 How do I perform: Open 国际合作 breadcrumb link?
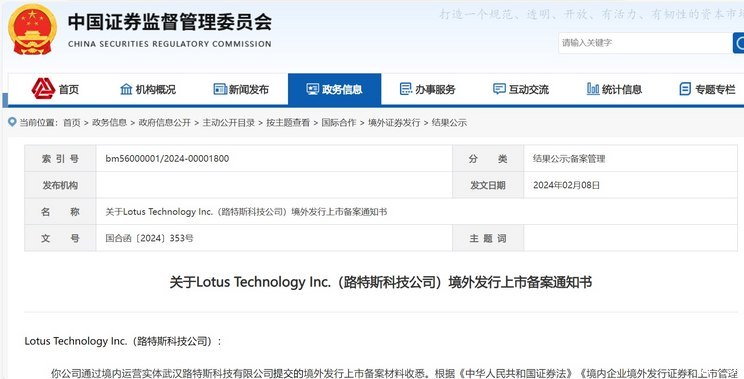point(339,123)
